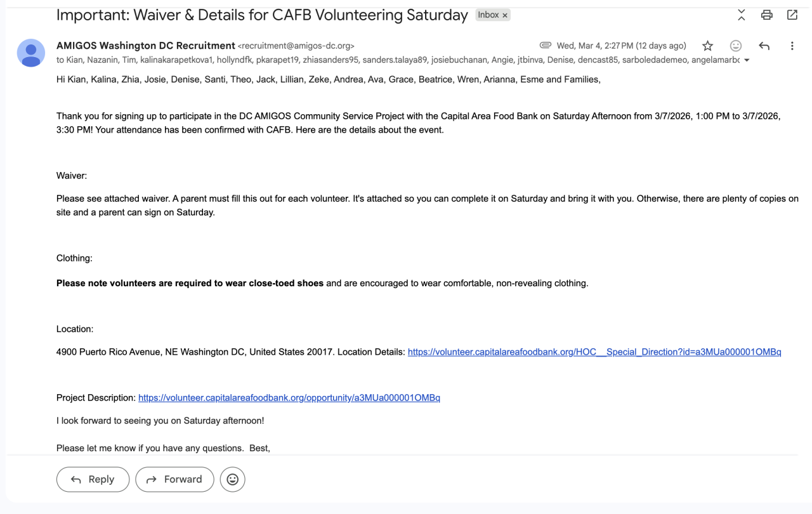This screenshot has height=514, width=812.
Task: Click the sender name AMIGOS Washington DC Recruitment
Action: point(145,46)
